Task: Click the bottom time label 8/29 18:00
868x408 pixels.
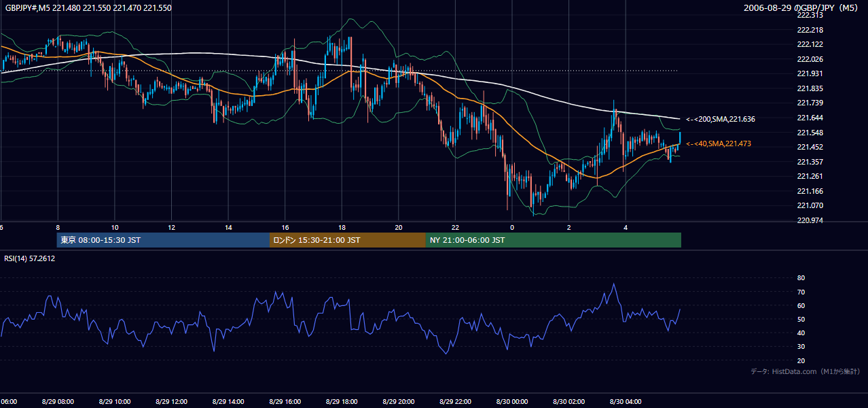Action: tap(342, 402)
